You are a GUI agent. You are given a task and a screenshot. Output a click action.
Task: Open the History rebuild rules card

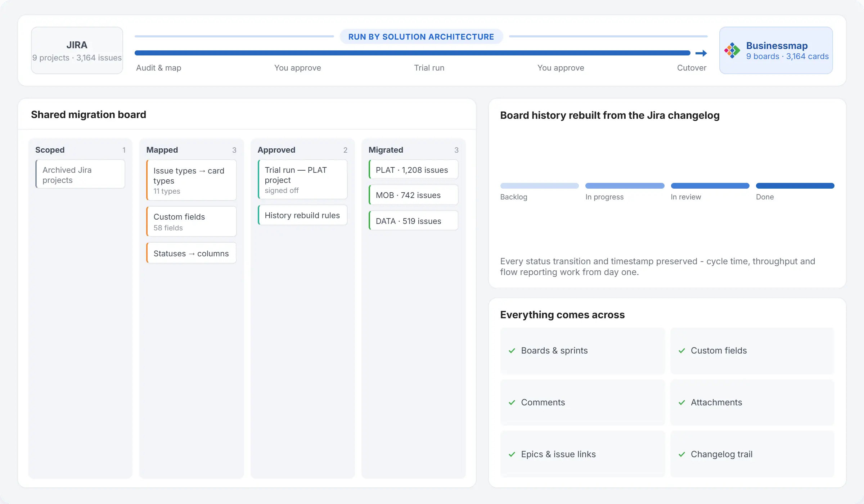pyautogui.click(x=302, y=215)
